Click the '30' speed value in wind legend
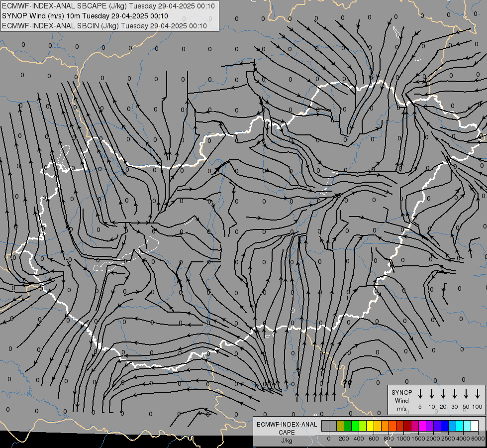Image resolution: width=487 pixels, height=448 pixels. pyautogui.click(x=454, y=407)
